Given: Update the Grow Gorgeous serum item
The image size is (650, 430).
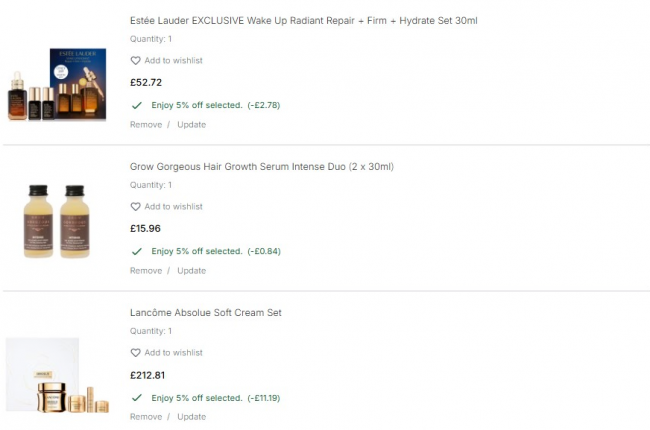Looking at the screenshot, I should (191, 271).
